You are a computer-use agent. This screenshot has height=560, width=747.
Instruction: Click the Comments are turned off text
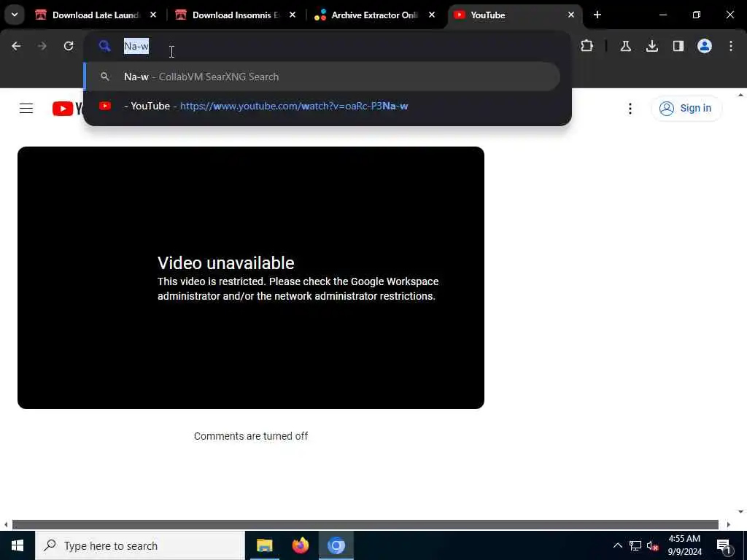(251, 436)
